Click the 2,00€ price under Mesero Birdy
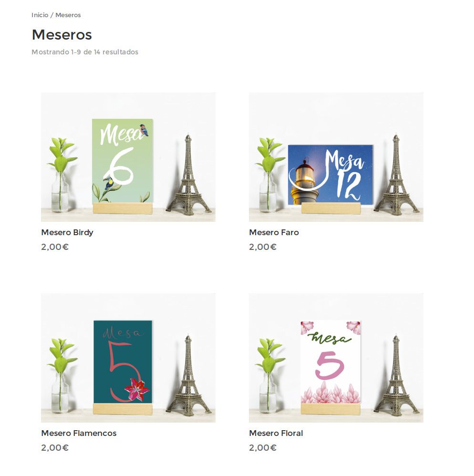474x476 pixels. 55,247
